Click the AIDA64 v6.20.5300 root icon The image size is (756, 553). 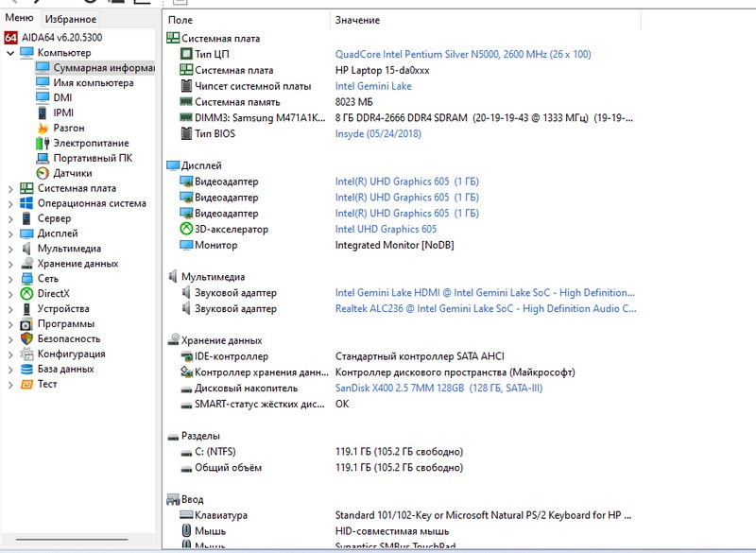(10, 38)
